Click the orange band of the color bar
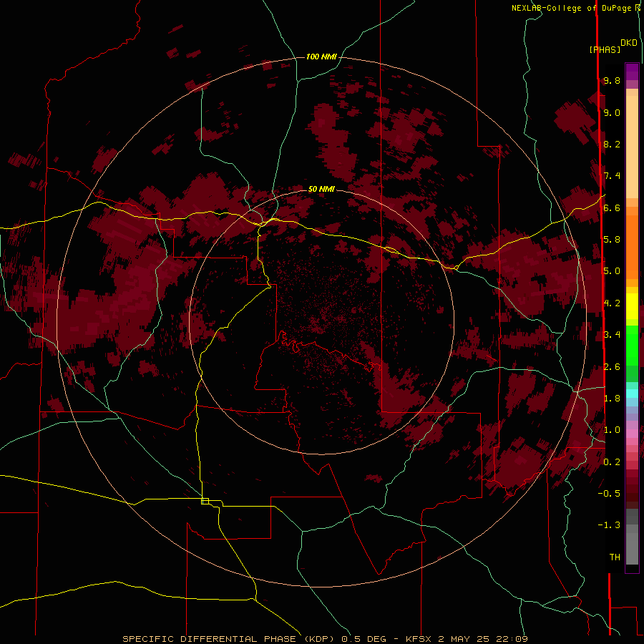This screenshot has width=644, height=644. [632, 246]
